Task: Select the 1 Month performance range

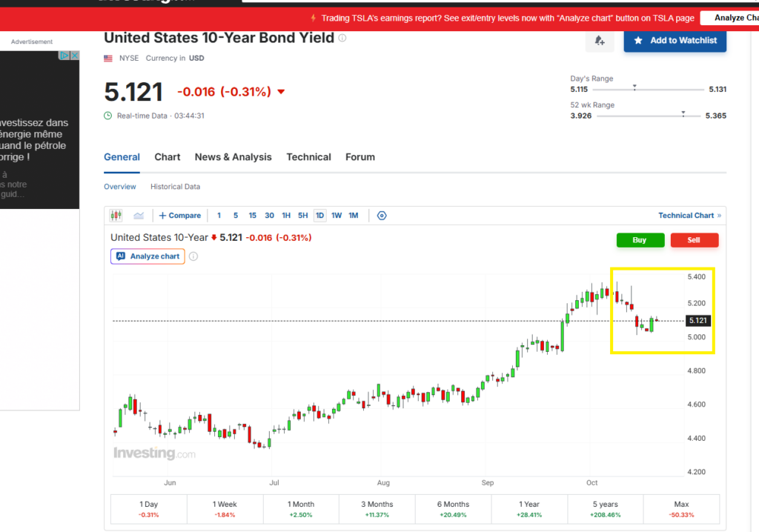Action: (x=301, y=509)
